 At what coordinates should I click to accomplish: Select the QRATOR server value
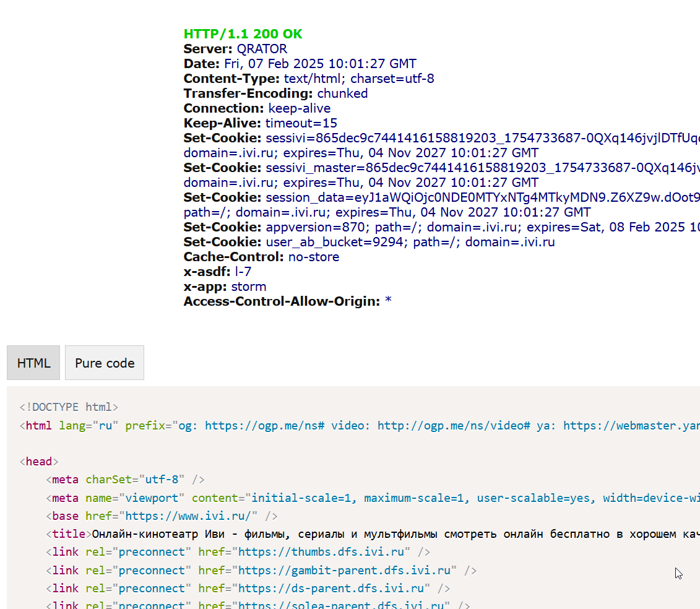[262, 49]
